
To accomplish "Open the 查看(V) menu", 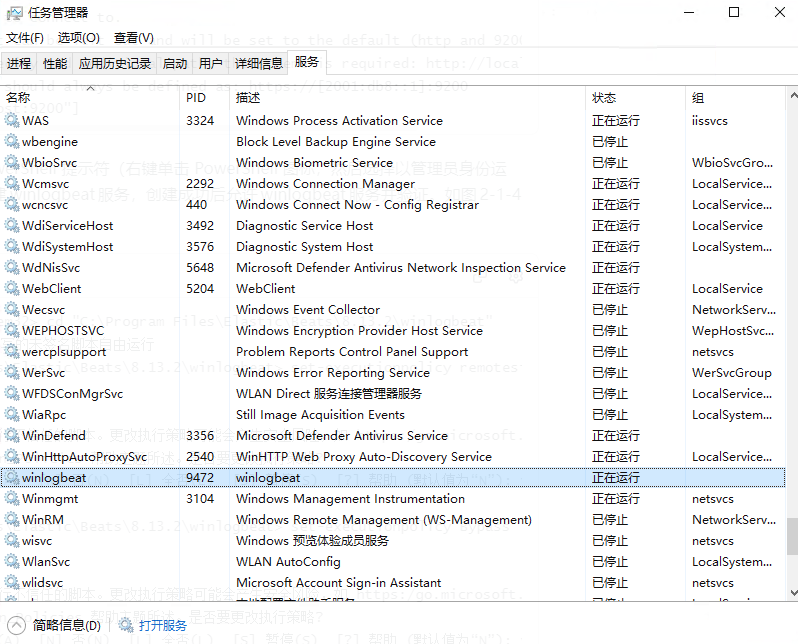I will pyautogui.click(x=133, y=38).
